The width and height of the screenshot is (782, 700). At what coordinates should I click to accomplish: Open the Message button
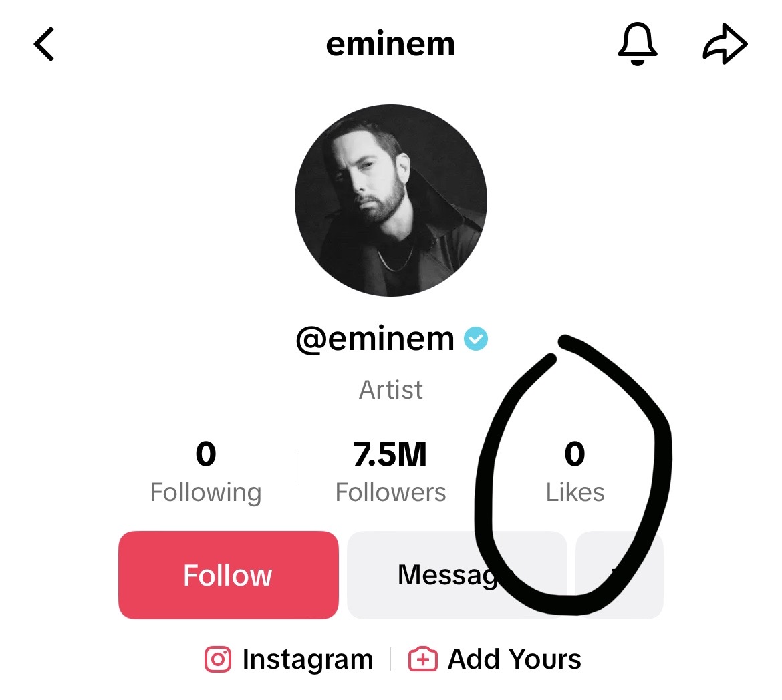[457, 575]
